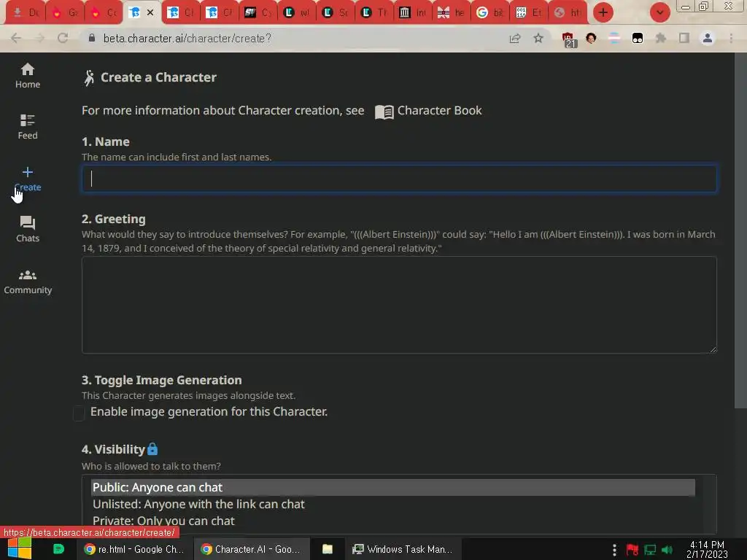
Task: Click the address bar URL
Action: (x=187, y=38)
